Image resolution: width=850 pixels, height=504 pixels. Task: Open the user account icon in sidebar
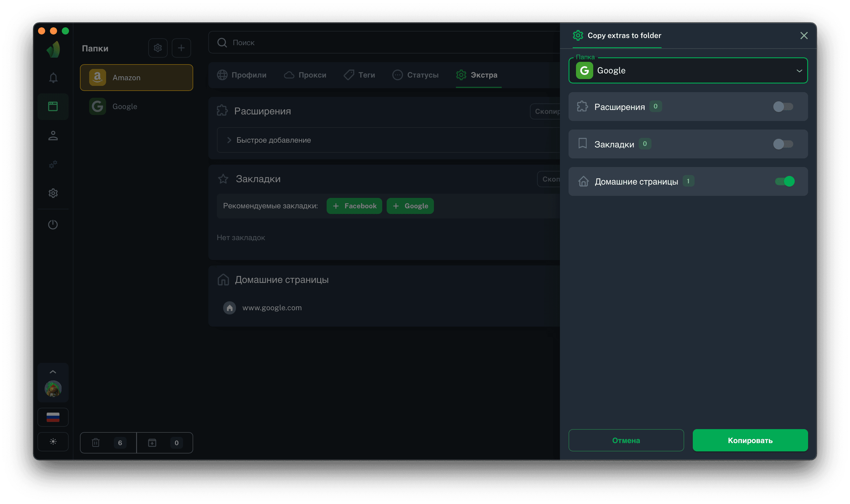(53, 136)
